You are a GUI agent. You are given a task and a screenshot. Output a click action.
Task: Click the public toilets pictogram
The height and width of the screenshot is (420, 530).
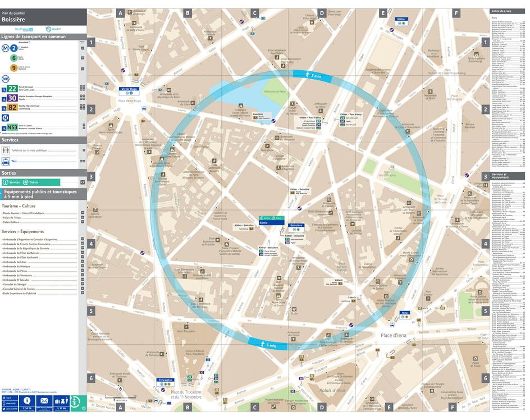6,150
